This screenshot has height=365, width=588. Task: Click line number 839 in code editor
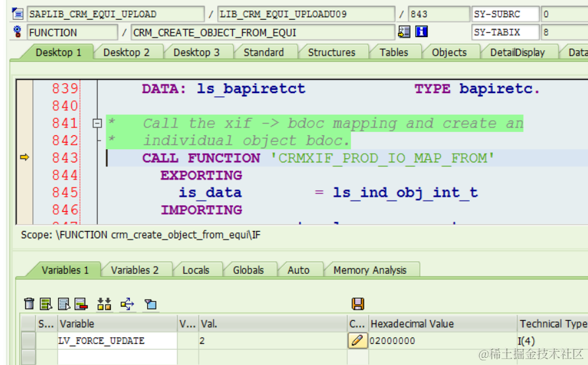pos(65,88)
